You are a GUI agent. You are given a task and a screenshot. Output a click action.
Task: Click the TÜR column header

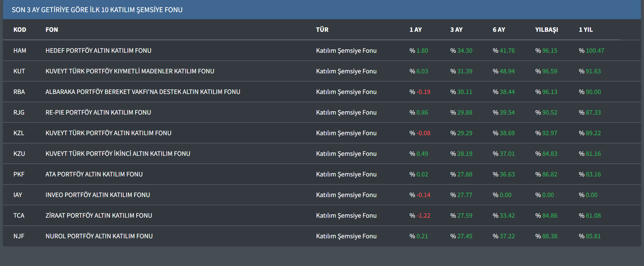pyautogui.click(x=322, y=30)
